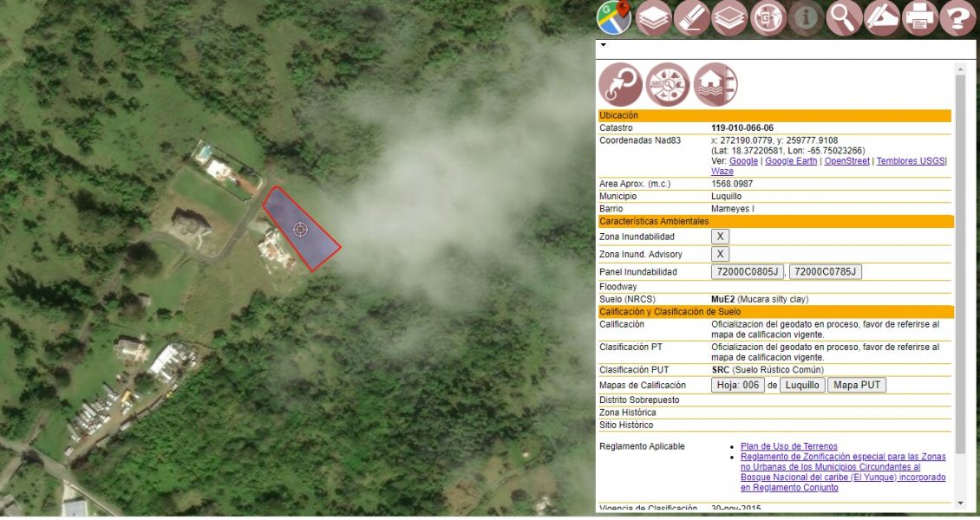The height and width of the screenshot is (520, 980).
Task: Follow the Temblores USGS link
Action: point(910,161)
